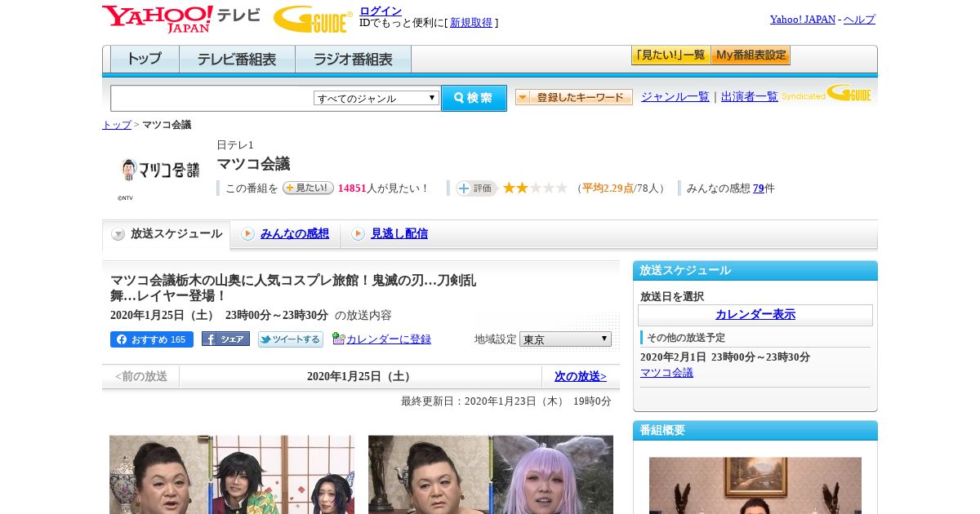The image size is (980, 514).
Task: Click the search keyword input field
Action: (212, 98)
